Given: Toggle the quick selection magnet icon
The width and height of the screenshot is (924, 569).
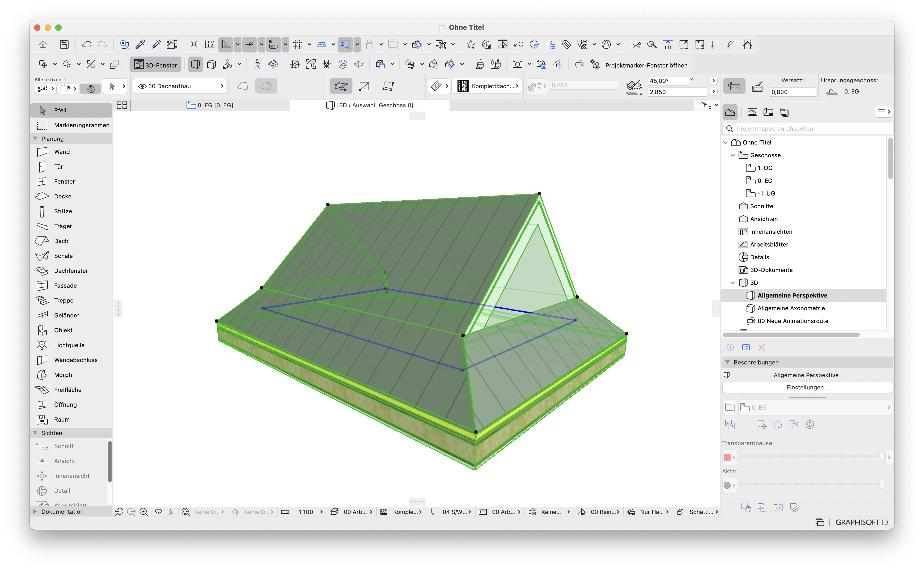Looking at the screenshot, I should click(90, 88).
